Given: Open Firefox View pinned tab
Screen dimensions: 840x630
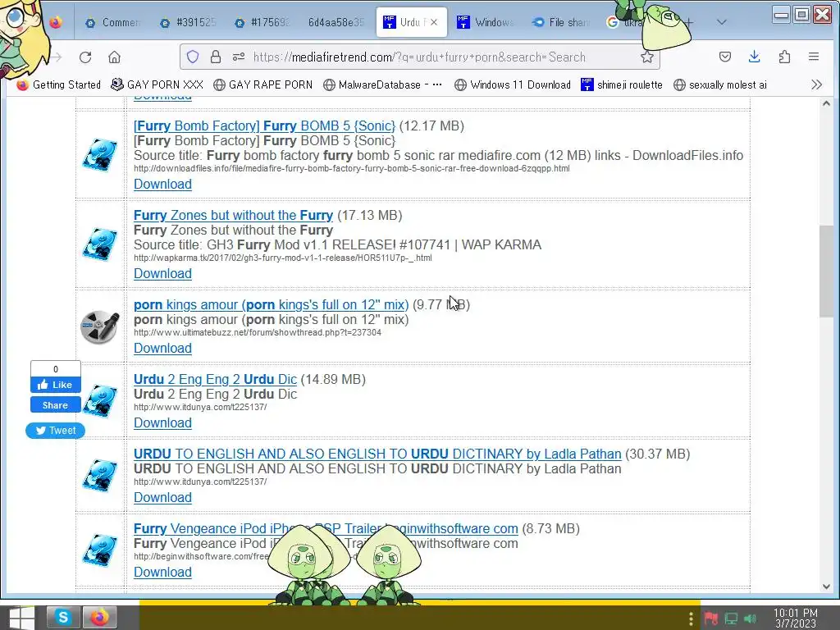Looking at the screenshot, I should 55,22.
